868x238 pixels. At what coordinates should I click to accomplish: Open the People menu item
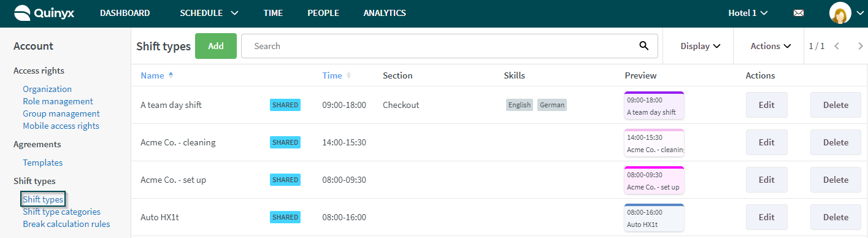pos(323,13)
